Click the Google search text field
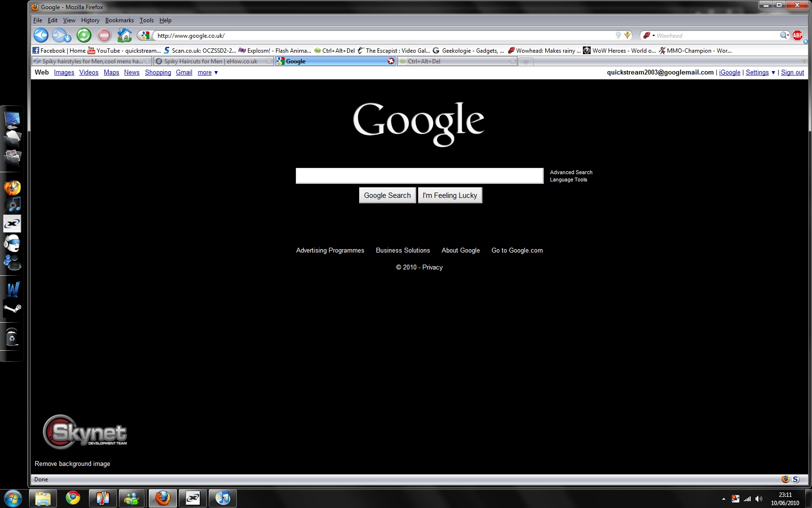 pos(419,176)
